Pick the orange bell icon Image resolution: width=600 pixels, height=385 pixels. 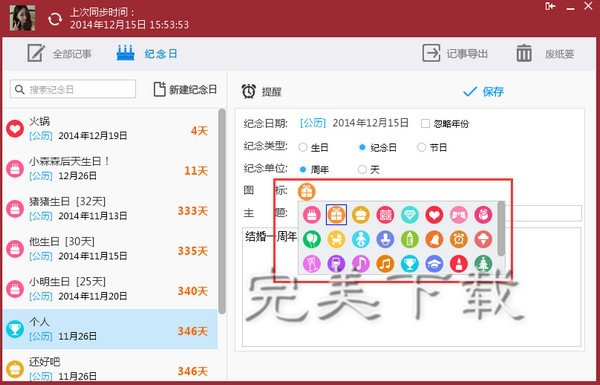click(x=434, y=239)
